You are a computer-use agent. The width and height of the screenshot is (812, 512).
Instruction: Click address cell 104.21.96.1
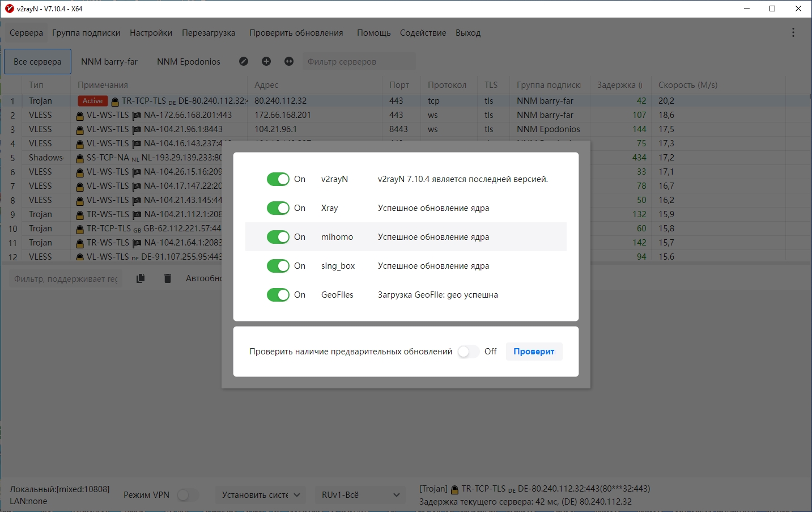275,129
